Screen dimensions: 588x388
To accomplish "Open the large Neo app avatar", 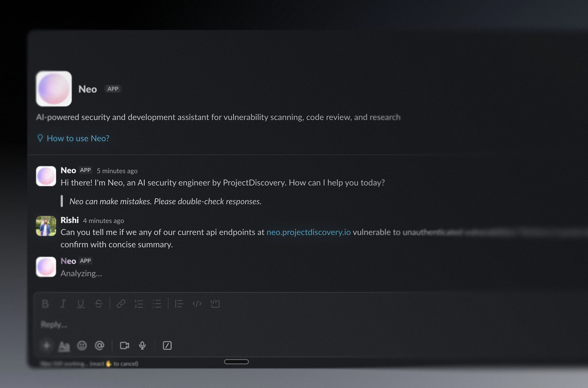I will click(54, 89).
